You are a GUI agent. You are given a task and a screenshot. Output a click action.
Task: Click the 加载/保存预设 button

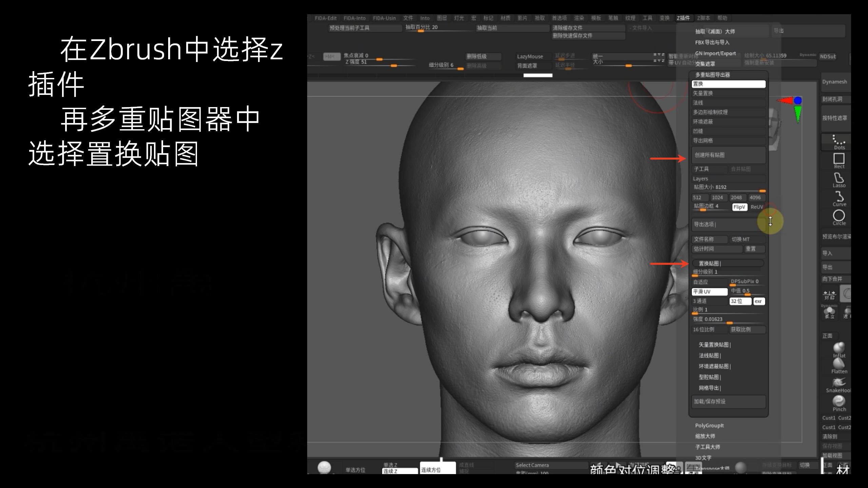point(728,401)
